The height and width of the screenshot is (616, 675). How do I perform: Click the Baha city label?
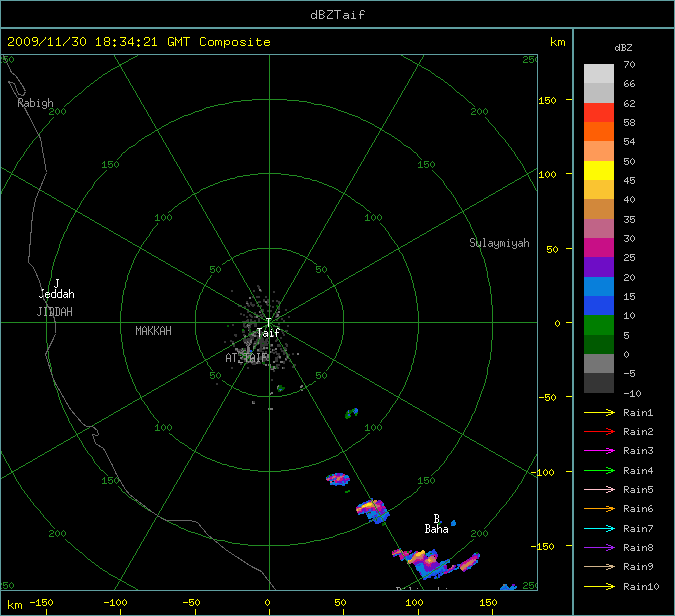(437, 529)
